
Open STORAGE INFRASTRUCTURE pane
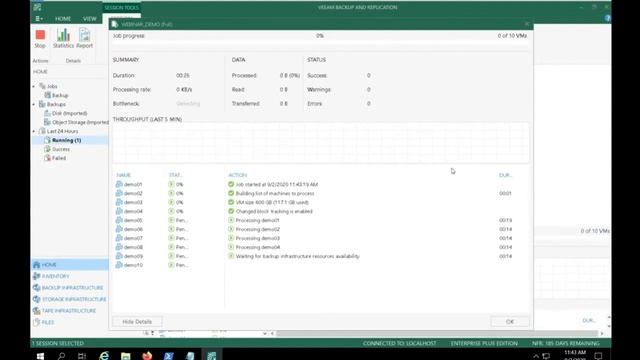(70, 299)
